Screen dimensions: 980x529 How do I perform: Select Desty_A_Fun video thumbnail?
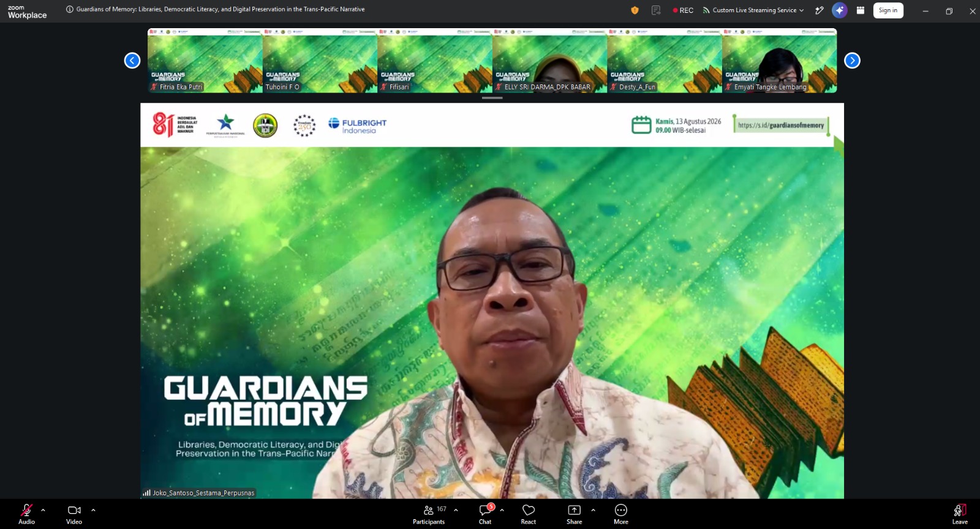665,61
